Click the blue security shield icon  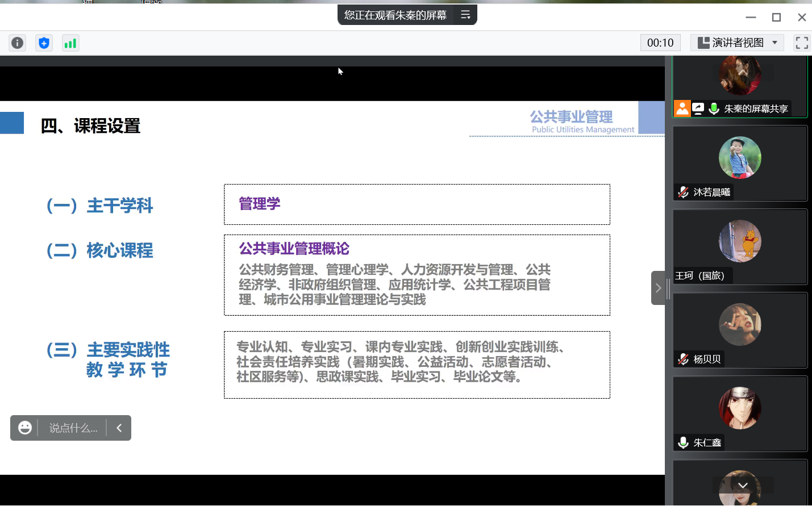(44, 43)
